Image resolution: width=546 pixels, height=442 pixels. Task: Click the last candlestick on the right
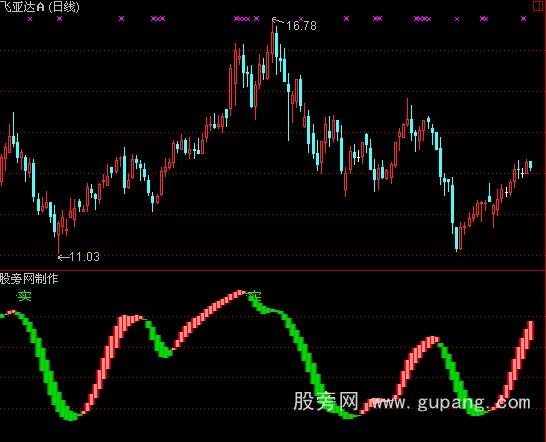click(x=530, y=165)
